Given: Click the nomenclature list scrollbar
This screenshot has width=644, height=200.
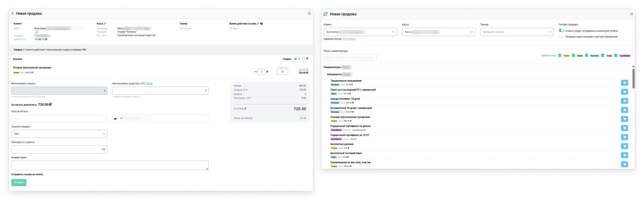Looking at the screenshot, I should click(633, 78).
